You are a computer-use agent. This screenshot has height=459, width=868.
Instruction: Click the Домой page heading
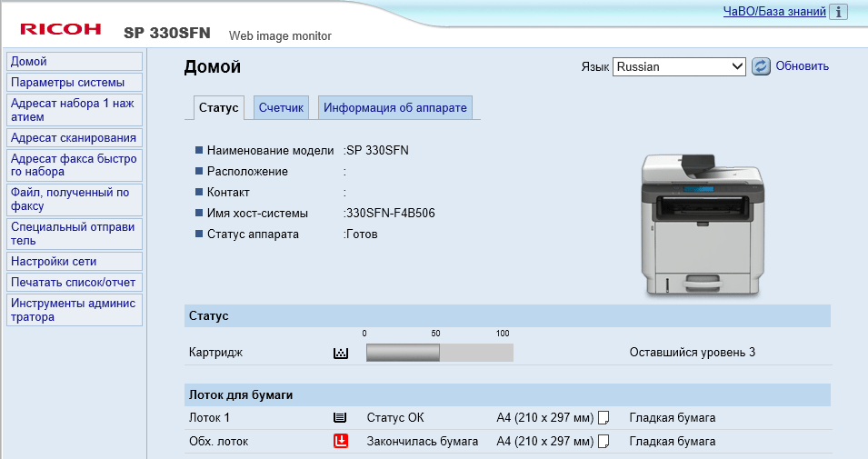pos(212,67)
